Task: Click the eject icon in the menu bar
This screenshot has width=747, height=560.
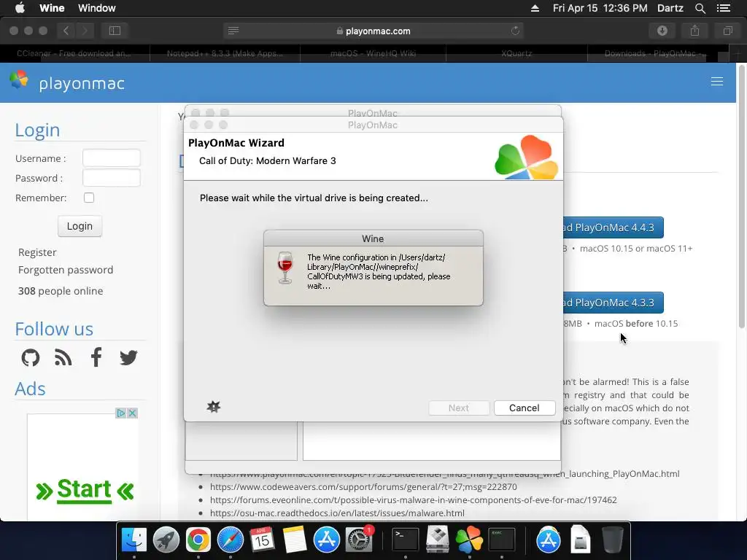Action: click(535, 8)
